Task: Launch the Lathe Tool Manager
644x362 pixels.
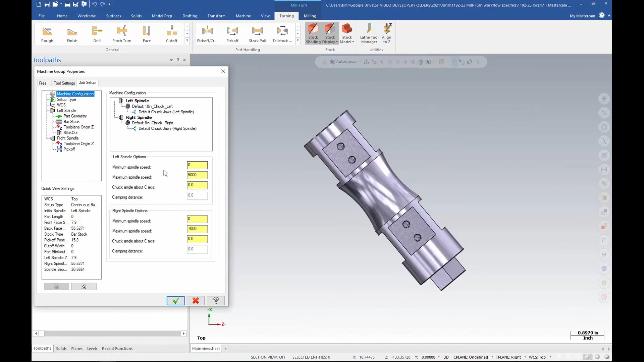Action: (369, 33)
